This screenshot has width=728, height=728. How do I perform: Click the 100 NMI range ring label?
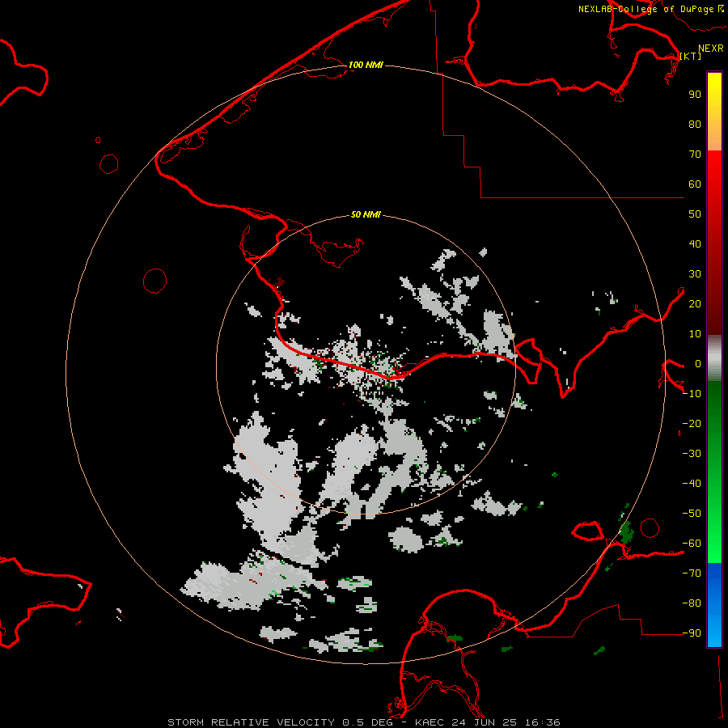click(366, 65)
